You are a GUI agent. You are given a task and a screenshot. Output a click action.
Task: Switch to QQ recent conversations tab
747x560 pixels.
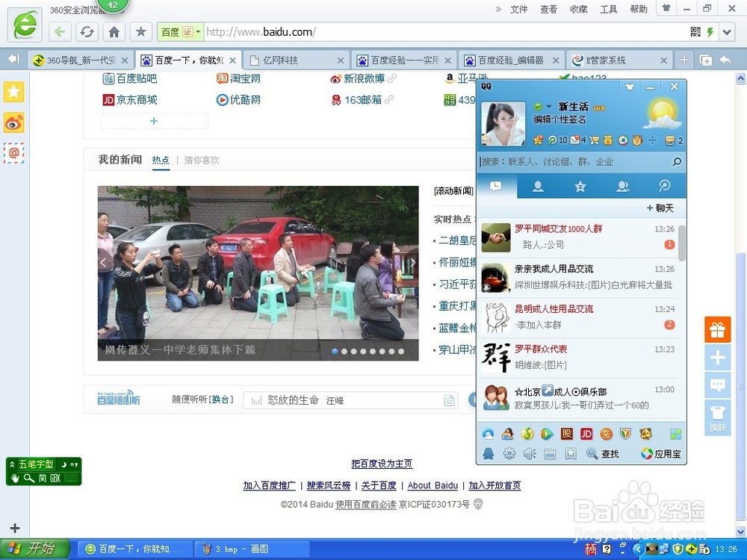click(496, 186)
